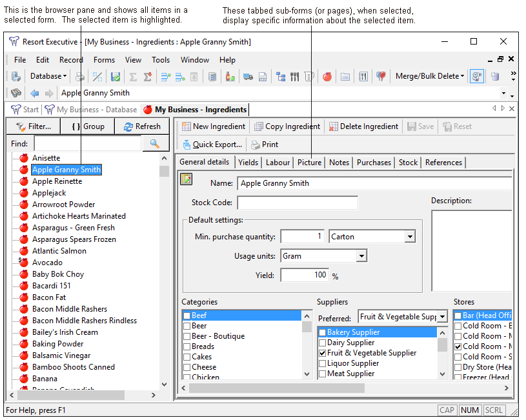This screenshot has height=420, width=526.
Task: Switch to the My Business - Database tab
Action: (91, 110)
